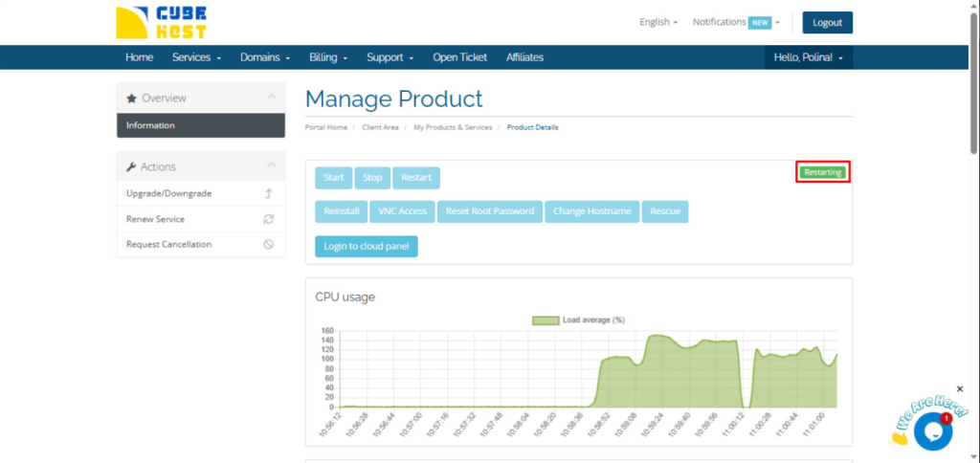
Task: Click the Upgrade/Downgrade arrow icon
Action: 269,193
